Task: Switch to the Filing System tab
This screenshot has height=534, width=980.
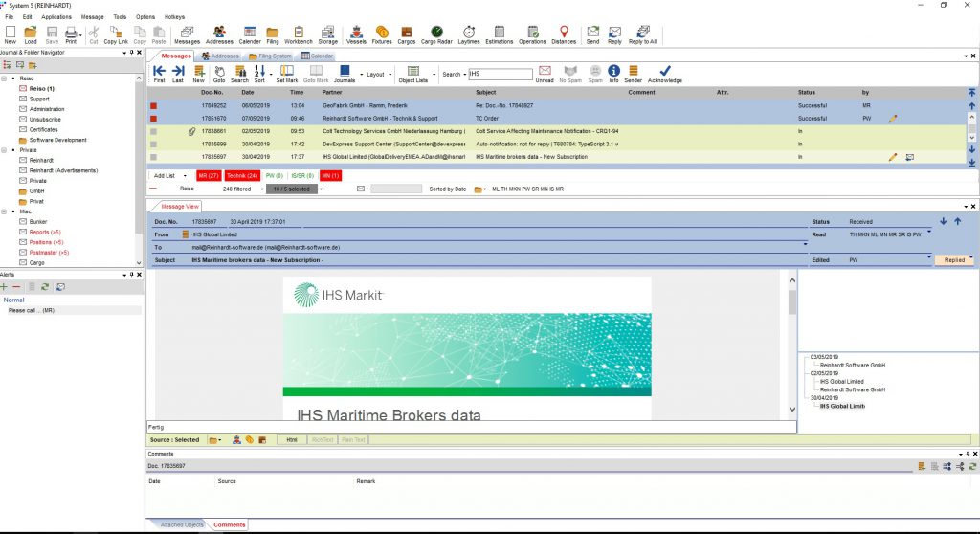Action: [270, 56]
